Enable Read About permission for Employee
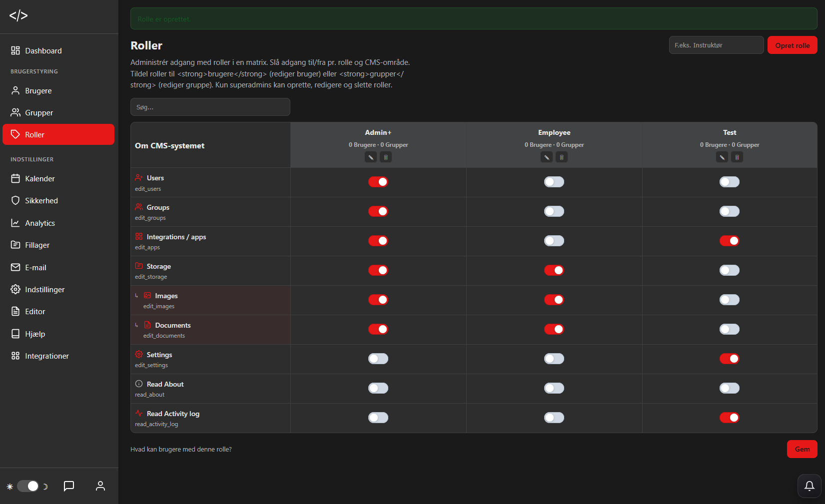Viewport: 825px width, 504px height. 554,388
